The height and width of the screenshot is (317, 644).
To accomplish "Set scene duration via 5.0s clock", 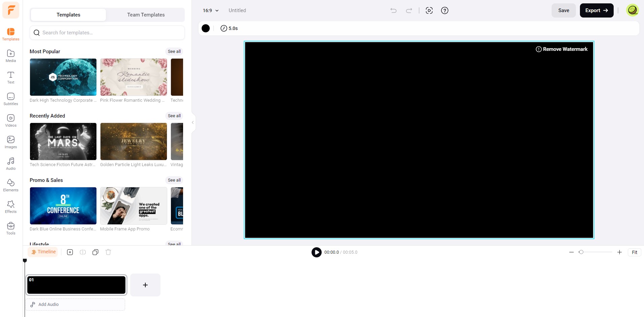I will [229, 28].
